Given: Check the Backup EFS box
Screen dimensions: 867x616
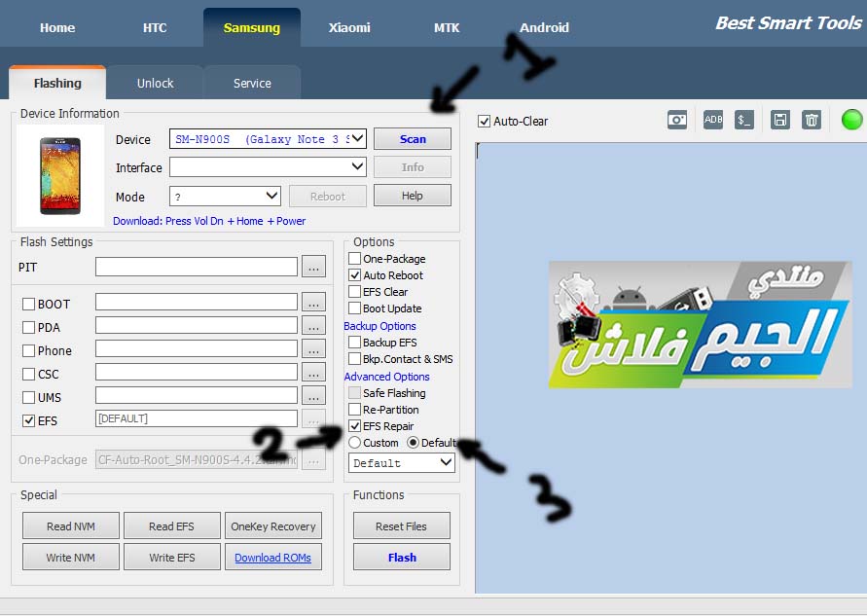Looking at the screenshot, I should click(x=354, y=343).
